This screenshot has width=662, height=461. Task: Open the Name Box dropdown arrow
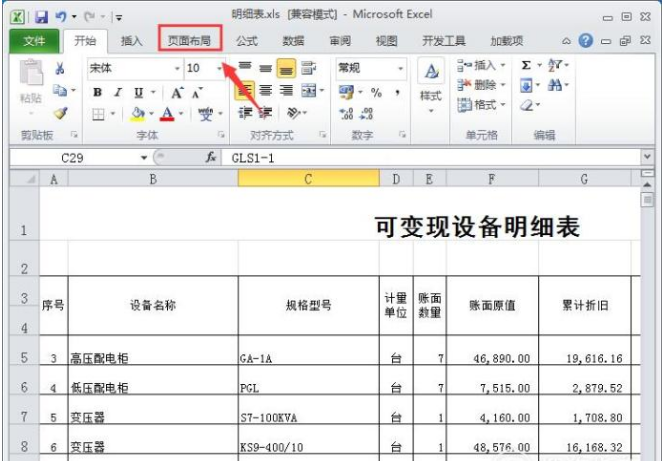tap(144, 158)
